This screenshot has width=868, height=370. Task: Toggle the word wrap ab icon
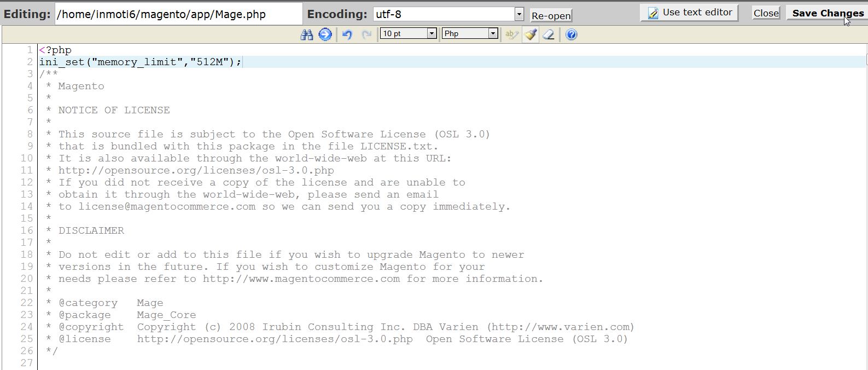(x=512, y=34)
